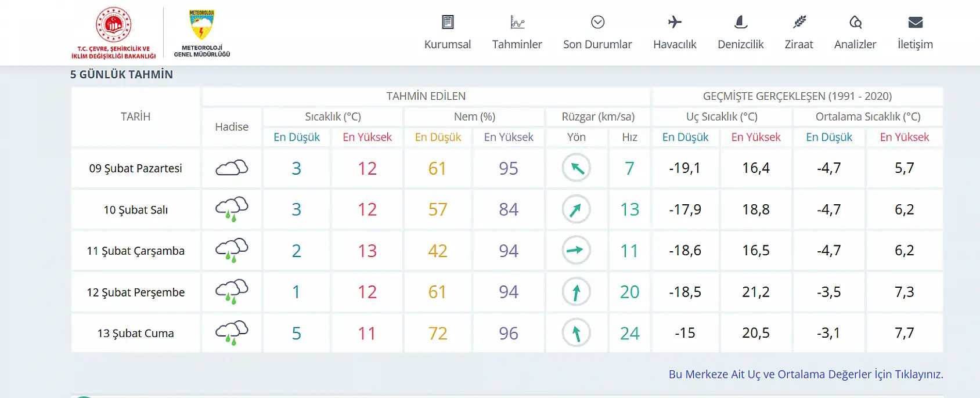The width and height of the screenshot is (980, 398).
Task: Click the rain icon for 10 Şubat Salı
Action: click(232, 209)
